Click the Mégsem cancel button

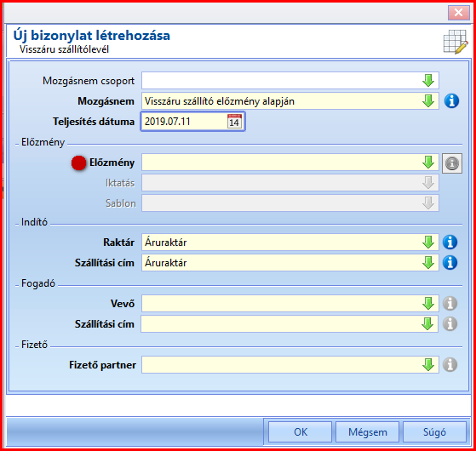pyautogui.click(x=367, y=431)
